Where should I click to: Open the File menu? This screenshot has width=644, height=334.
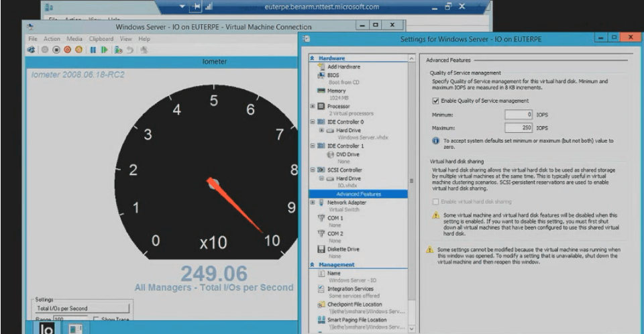coord(33,39)
